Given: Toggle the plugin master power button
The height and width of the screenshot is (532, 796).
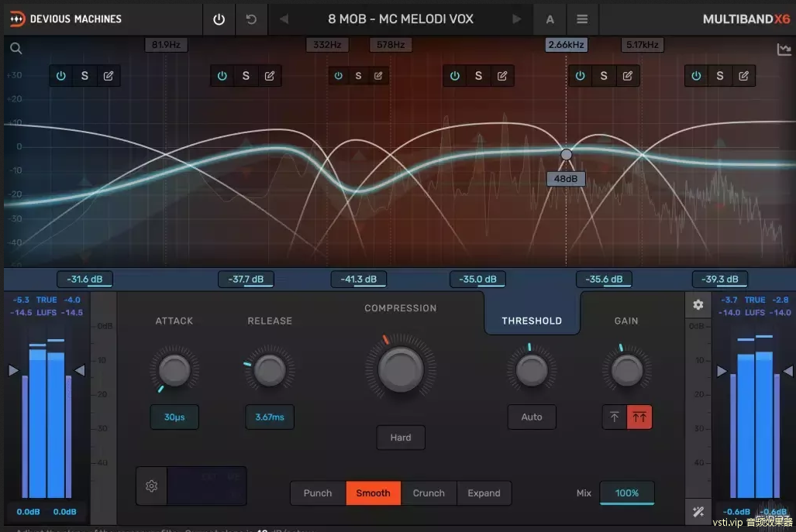Looking at the screenshot, I should point(219,19).
